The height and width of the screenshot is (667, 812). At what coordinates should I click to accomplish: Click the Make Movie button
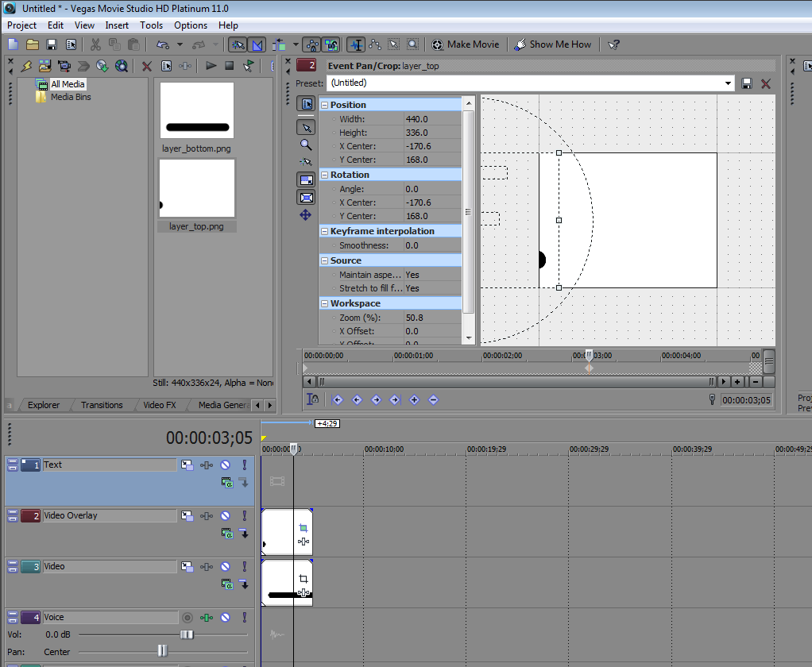click(466, 44)
